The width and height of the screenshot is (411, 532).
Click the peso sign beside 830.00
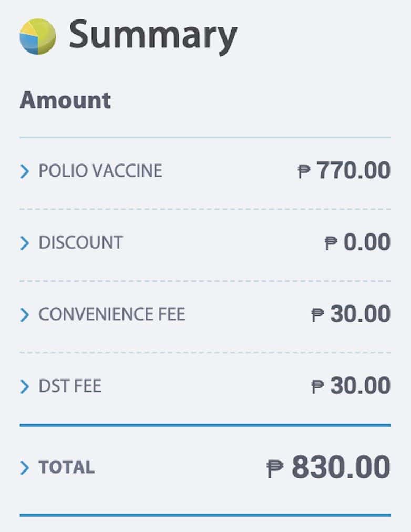[275, 468]
